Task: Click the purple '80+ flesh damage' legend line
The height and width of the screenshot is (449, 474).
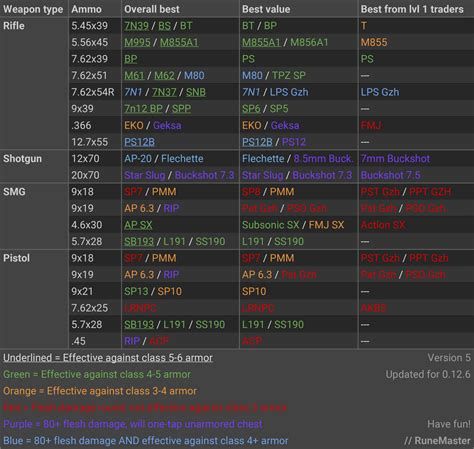Action: [x=133, y=424]
